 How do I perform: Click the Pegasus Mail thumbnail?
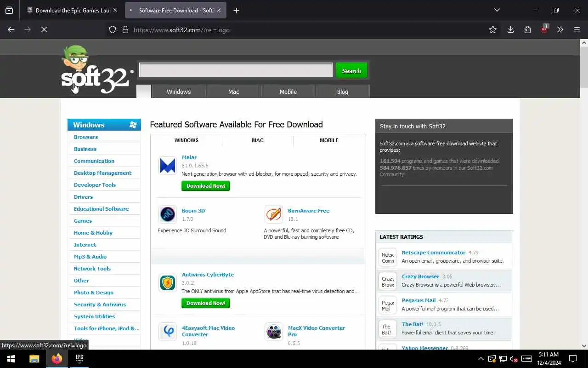(x=388, y=305)
